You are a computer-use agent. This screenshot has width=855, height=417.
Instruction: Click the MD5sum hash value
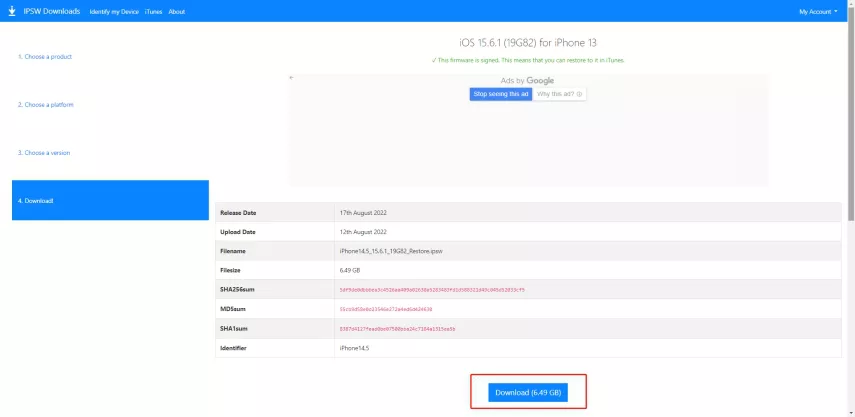tap(386, 309)
